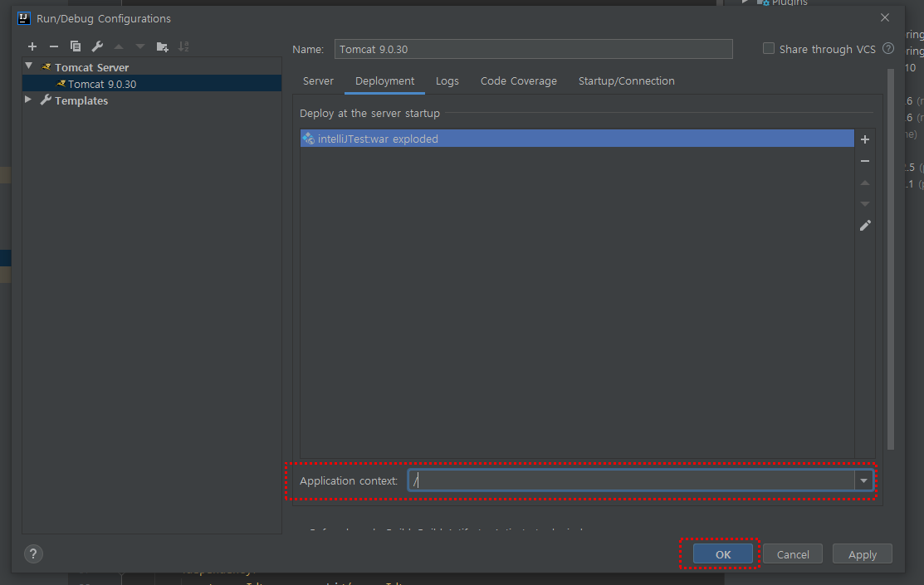Switch to the Server tab
The width and height of the screenshot is (924, 585).
[318, 81]
